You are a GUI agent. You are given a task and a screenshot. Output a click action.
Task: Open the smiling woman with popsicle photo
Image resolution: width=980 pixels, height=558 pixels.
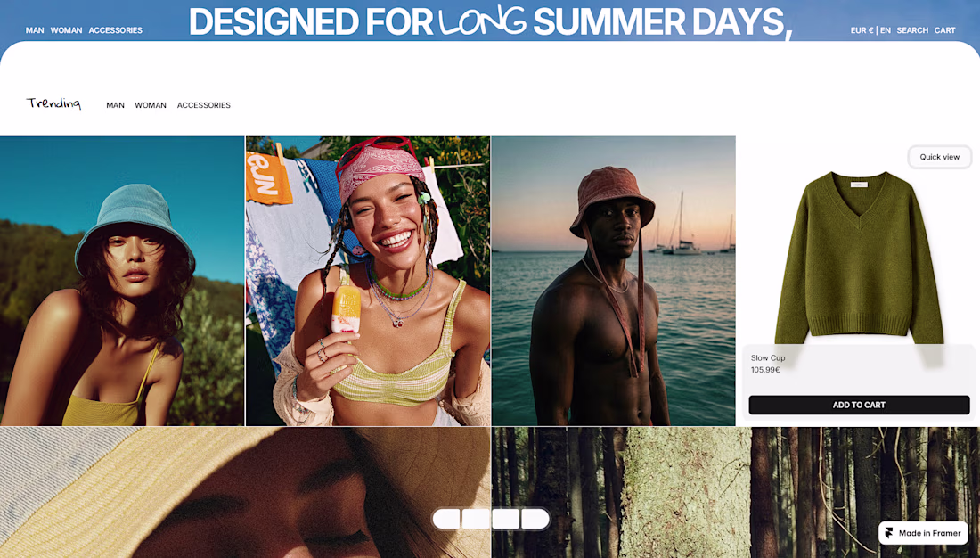pos(368,281)
